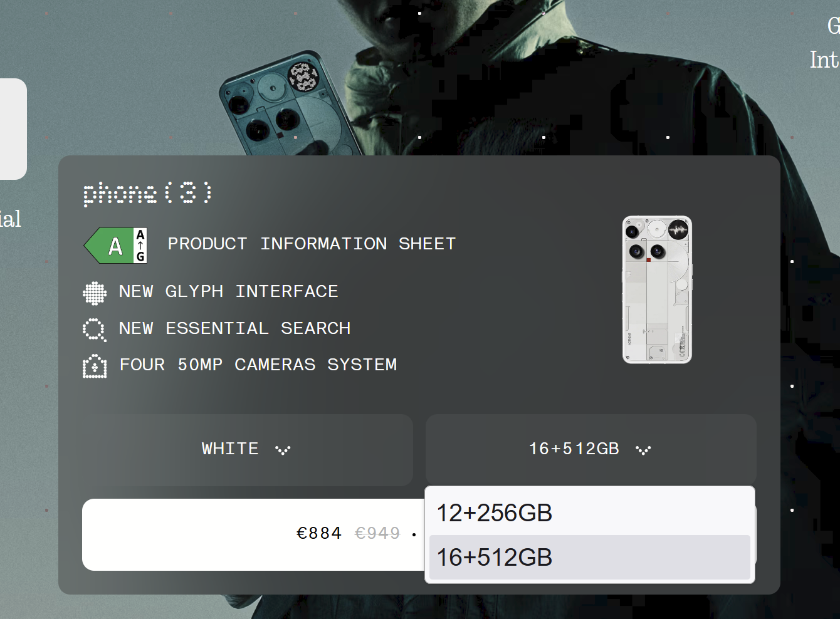Click the phone (3) dotted logo
This screenshot has height=619, width=840.
147,193
